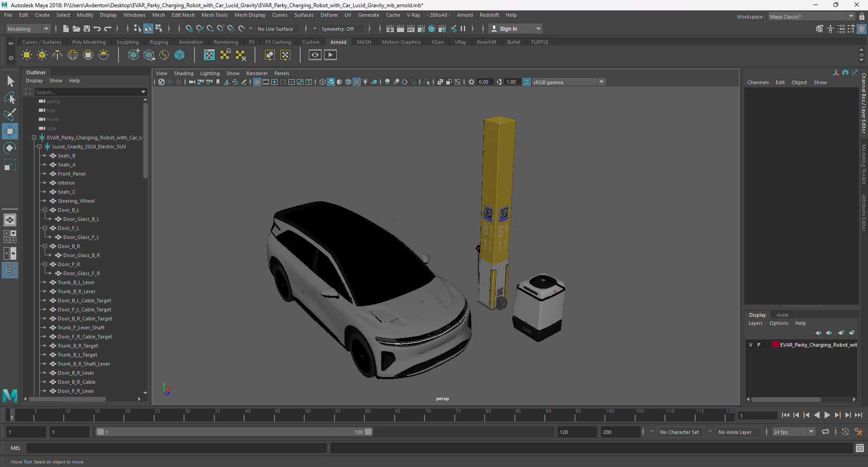Image resolution: width=868 pixels, height=467 pixels.
Task: Open animation preferences icon
Action: click(859, 432)
